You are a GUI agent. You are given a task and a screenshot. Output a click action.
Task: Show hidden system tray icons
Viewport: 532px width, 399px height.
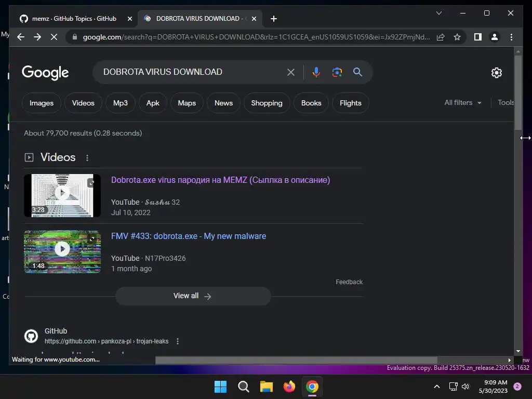pos(437,387)
